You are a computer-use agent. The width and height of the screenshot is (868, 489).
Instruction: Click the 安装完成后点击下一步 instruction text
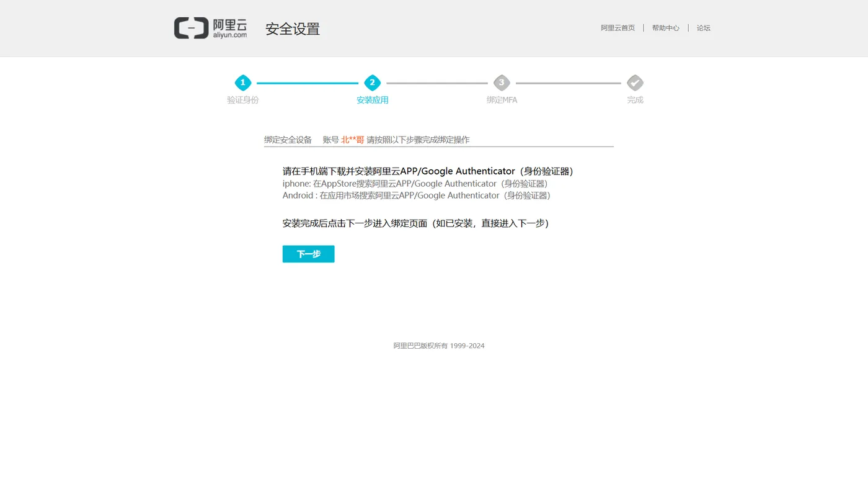(x=415, y=223)
